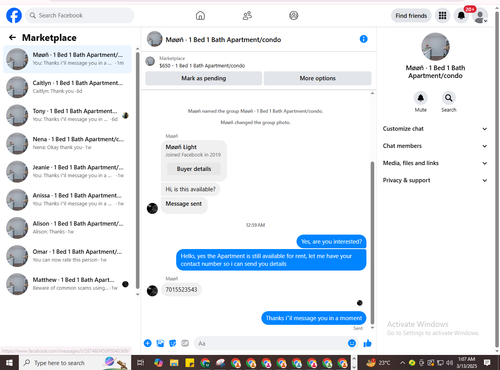Click the listing photo in right panel

435,47
